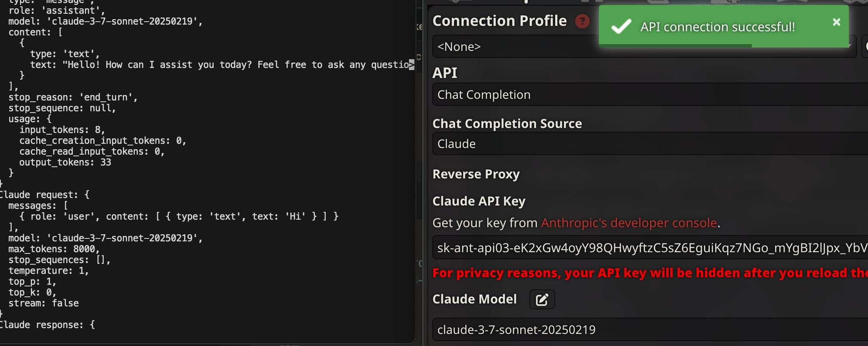868x346 pixels.
Task: Click cache_read_input_tokens: 0 in terminal
Action: point(92,151)
